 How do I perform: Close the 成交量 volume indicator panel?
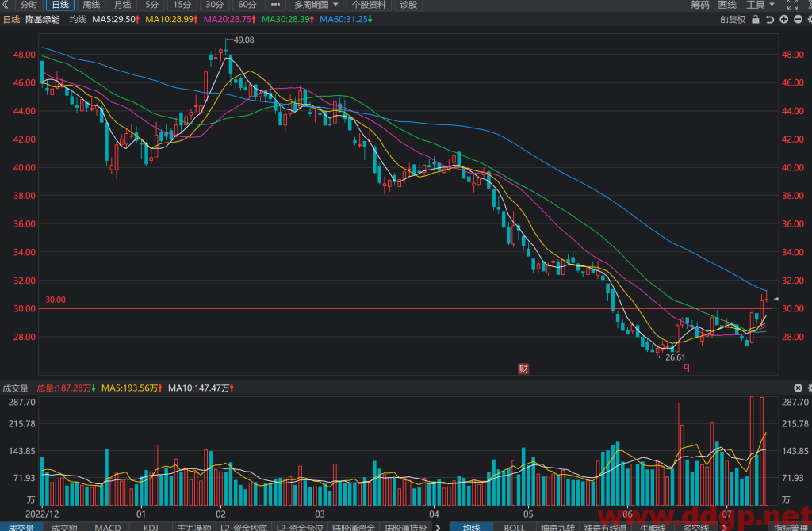pos(798,388)
